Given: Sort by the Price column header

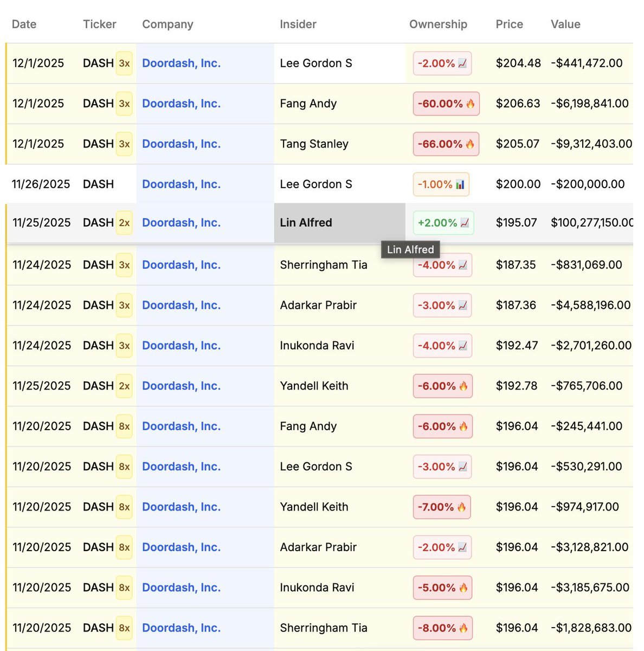Looking at the screenshot, I should click(x=510, y=24).
